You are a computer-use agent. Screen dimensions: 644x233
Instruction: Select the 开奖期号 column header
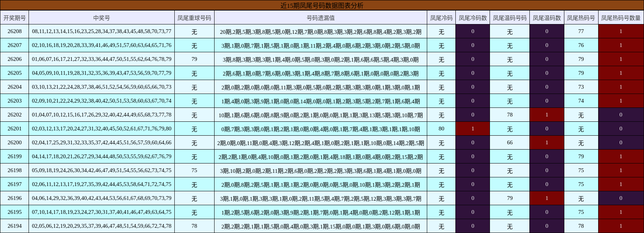pos(15,18)
